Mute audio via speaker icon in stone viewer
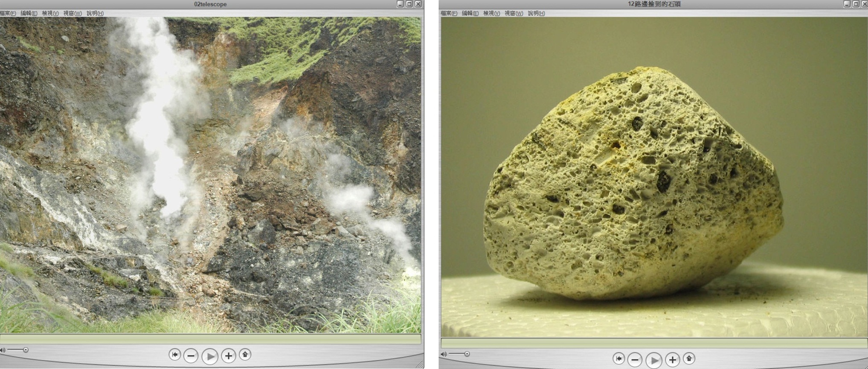This screenshot has width=868, height=369. (444, 354)
